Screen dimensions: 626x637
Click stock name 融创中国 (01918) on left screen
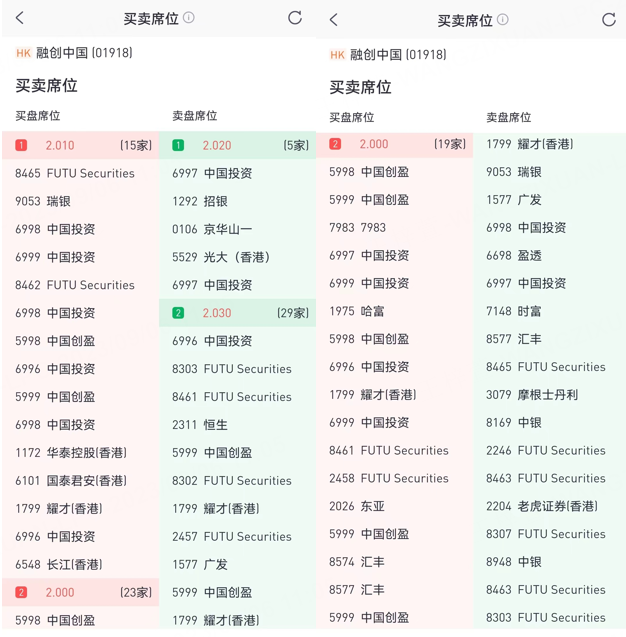84,53
